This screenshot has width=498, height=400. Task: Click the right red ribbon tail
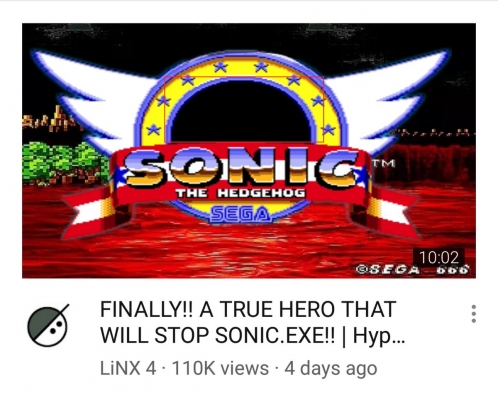tap(390, 212)
